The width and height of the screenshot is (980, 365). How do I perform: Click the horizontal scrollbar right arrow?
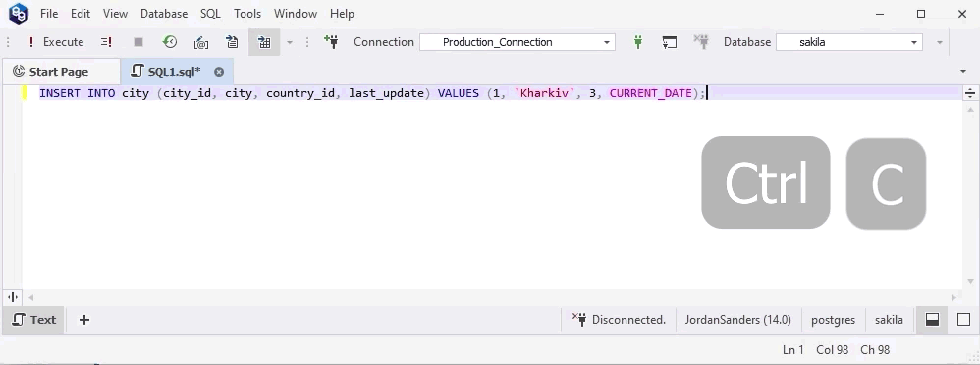pos(954,298)
